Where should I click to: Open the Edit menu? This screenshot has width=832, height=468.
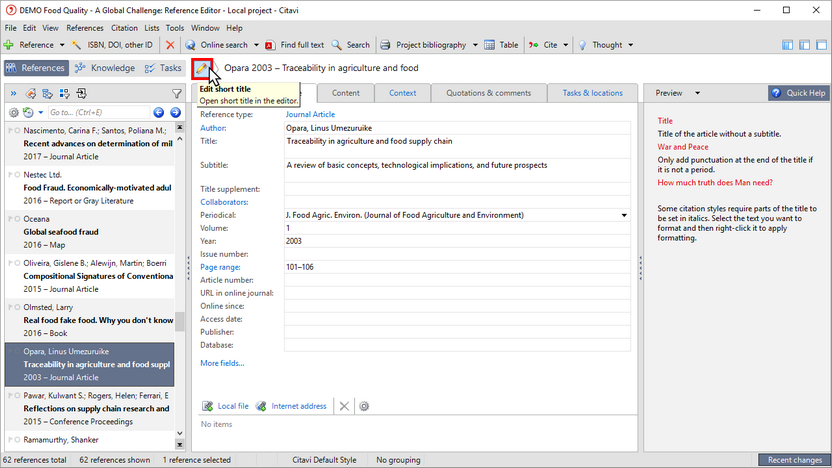click(29, 28)
